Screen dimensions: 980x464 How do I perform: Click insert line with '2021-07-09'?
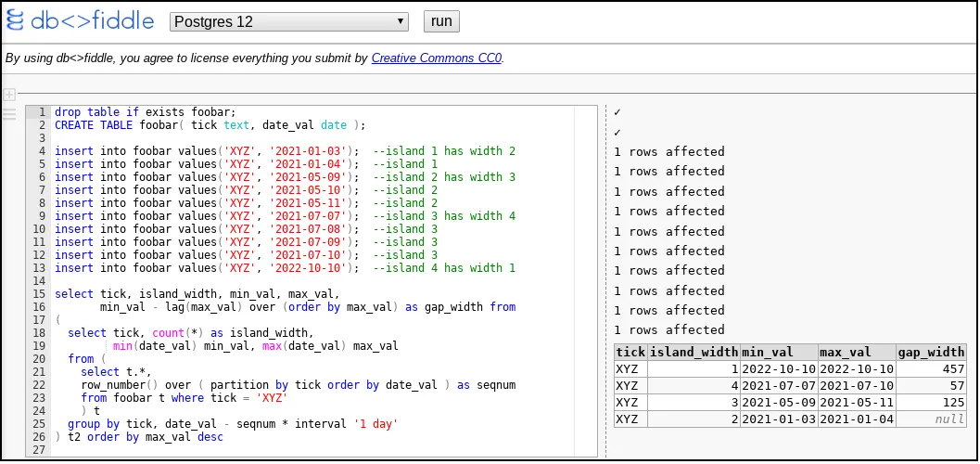coord(247,241)
